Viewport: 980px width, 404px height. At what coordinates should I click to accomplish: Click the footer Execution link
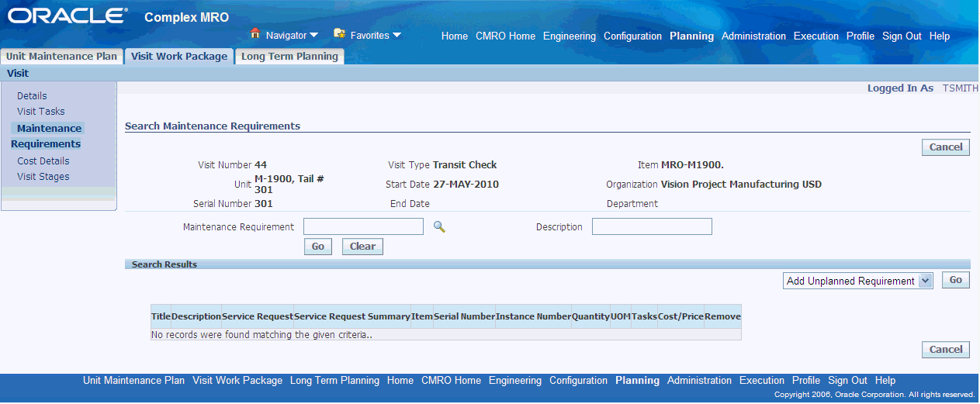[x=762, y=381]
